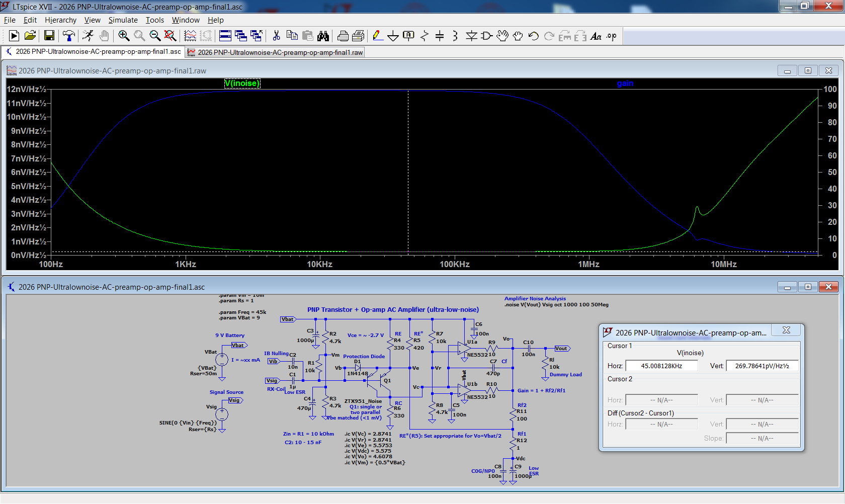This screenshot has height=504, width=845.
Task: Switch to the .raw waveform tab
Action: click(x=275, y=52)
